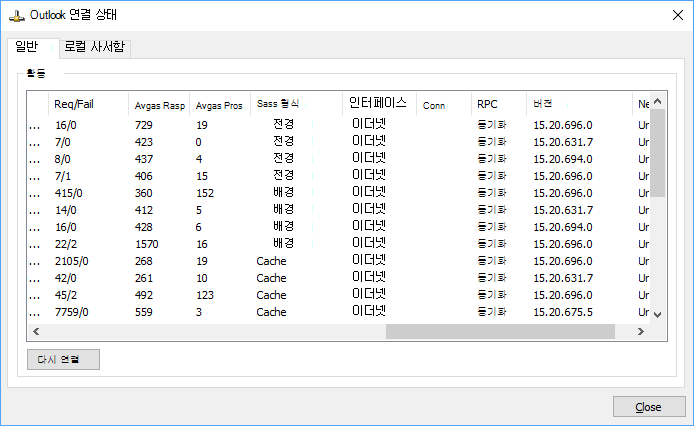Select the row with Req/Fail 42/0
The width and height of the screenshot is (694, 426).
tap(339, 278)
